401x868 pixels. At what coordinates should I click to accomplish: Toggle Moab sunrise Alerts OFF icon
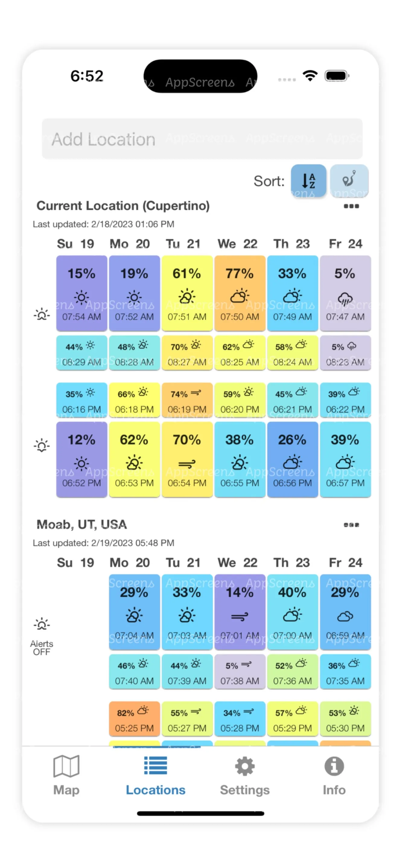click(x=41, y=625)
